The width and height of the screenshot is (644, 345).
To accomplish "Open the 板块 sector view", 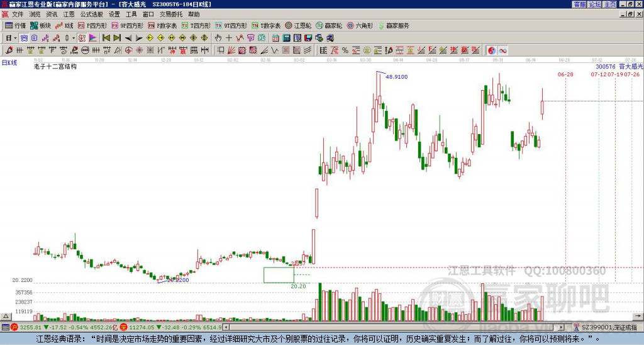I will (x=41, y=25).
